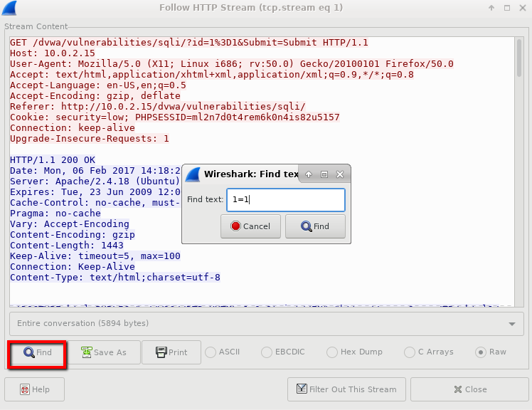Screen dimensions: 532x410
Task: Close the Follow HTTP Stream dialog via Close button
Action: point(470,389)
